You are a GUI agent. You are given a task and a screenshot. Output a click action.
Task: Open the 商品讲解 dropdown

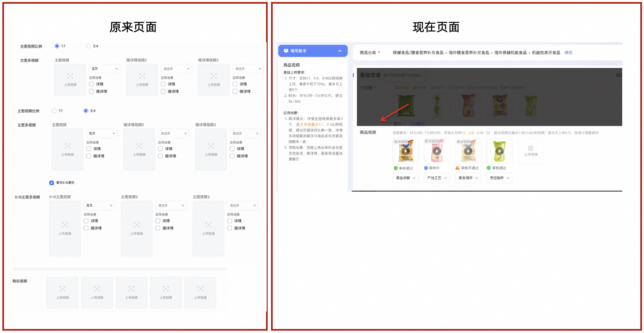point(405,178)
